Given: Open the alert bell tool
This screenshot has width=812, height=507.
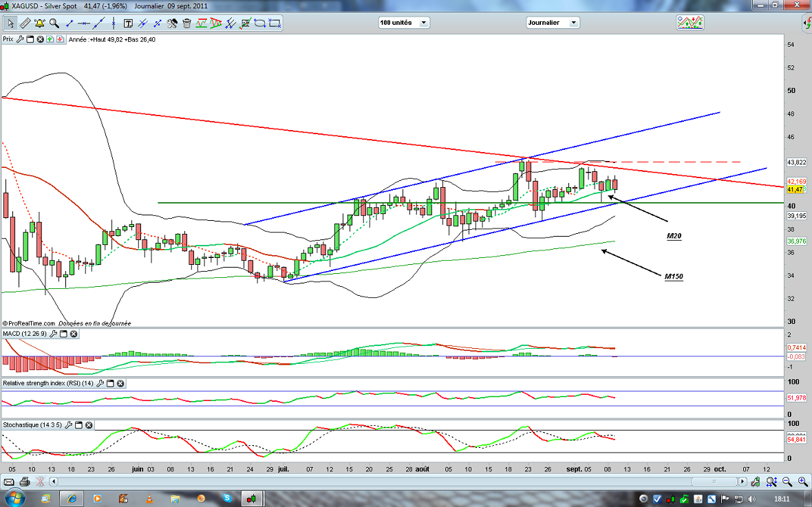Looking at the screenshot, I should tap(39, 23).
